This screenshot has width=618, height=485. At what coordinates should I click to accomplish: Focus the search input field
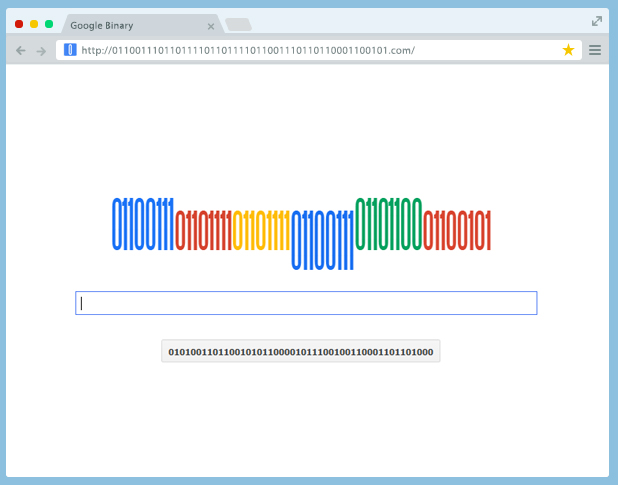pyautogui.click(x=306, y=303)
